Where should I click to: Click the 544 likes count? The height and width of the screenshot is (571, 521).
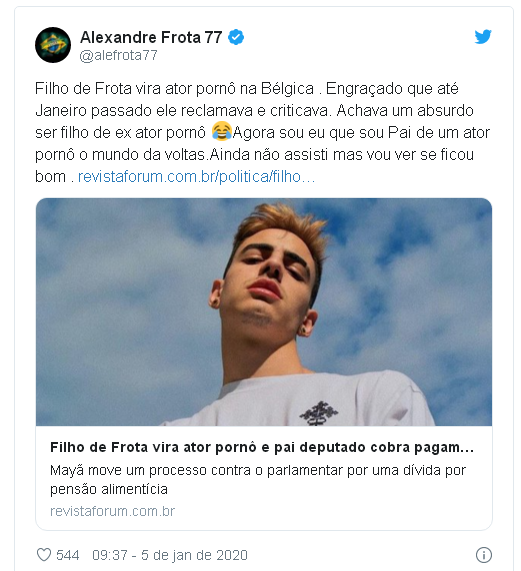68,555
